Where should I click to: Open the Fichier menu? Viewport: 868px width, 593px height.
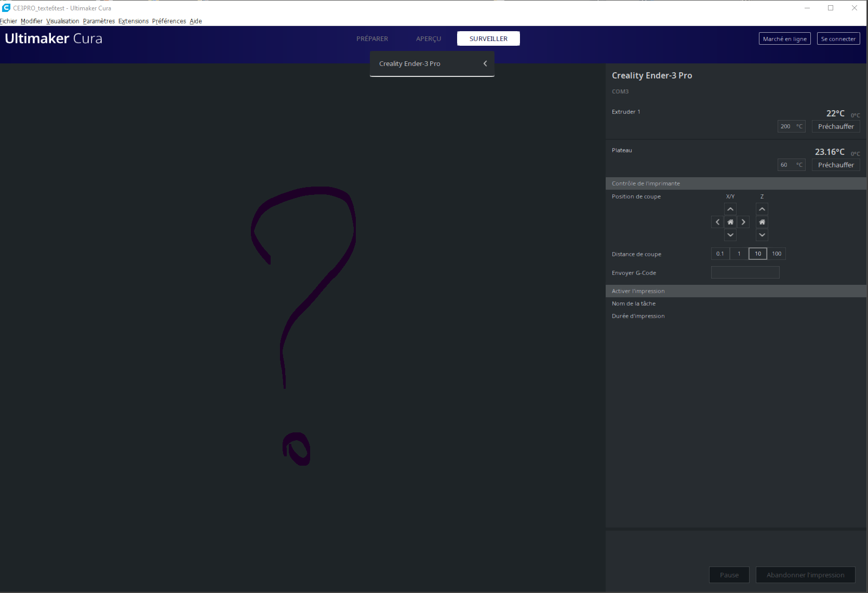point(8,21)
